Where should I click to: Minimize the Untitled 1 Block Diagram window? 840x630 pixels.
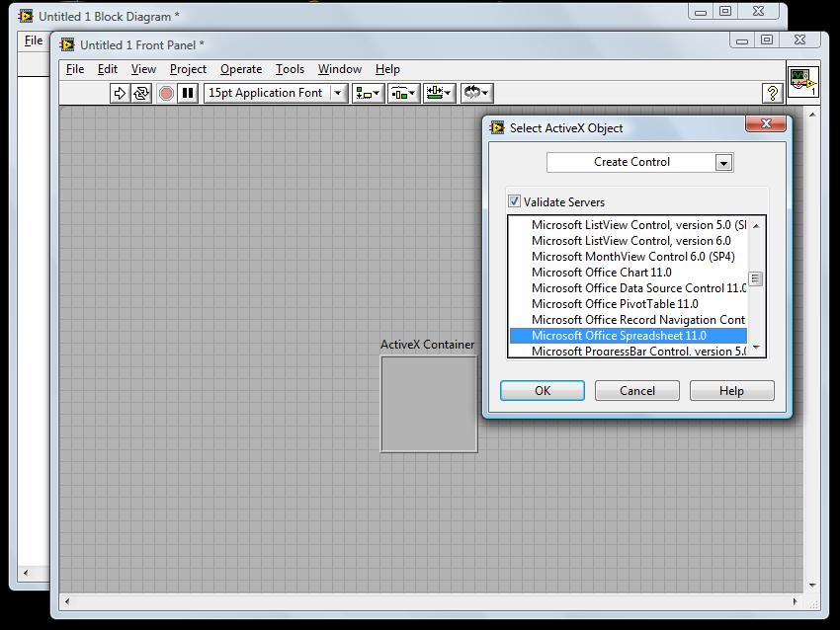pyautogui.click(x=701, y=12)
